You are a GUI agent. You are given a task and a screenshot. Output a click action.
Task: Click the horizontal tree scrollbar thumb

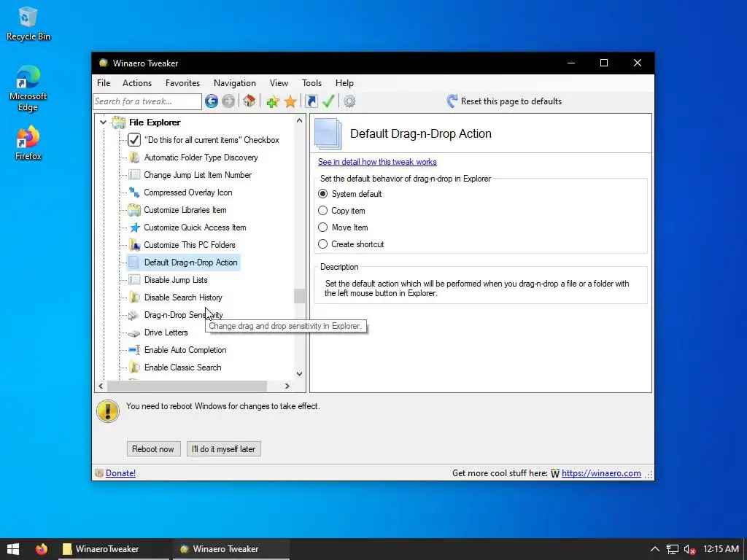pyautogui.click(x=187, y=386)
